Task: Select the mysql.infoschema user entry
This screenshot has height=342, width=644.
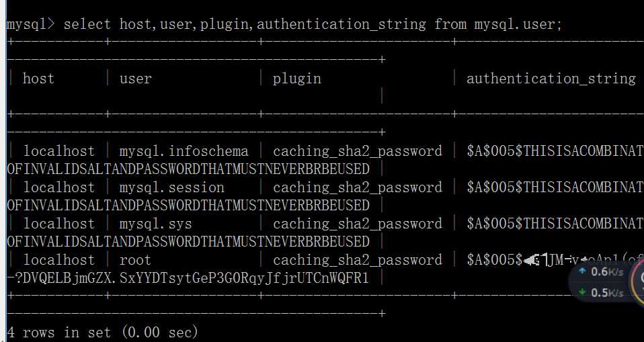Action: 184,151
